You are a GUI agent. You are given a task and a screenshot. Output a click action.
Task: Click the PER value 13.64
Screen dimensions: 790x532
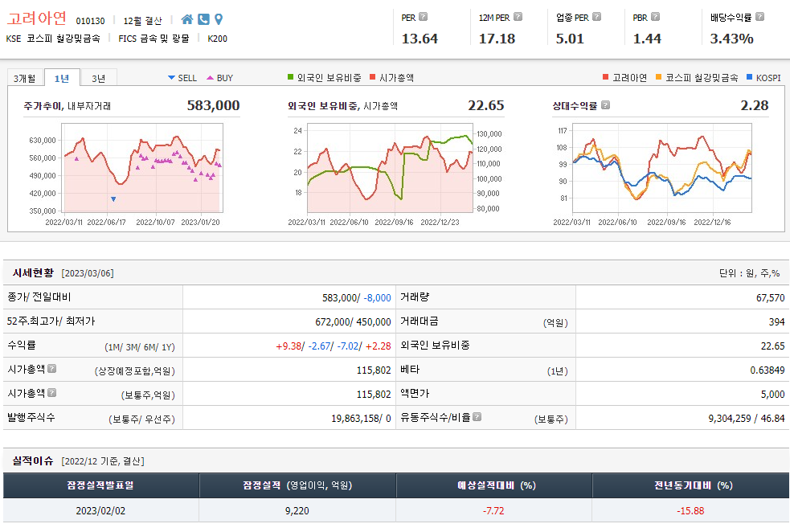click(420, 39)
